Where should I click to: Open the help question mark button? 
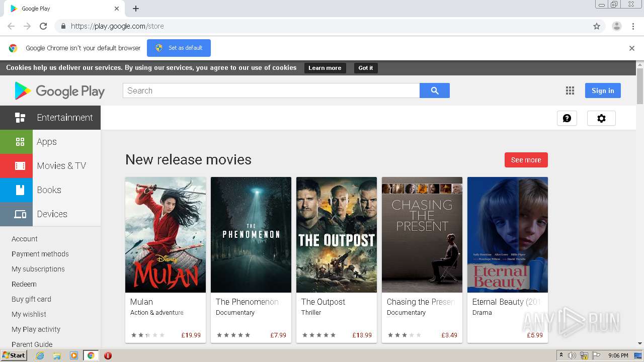567,118
